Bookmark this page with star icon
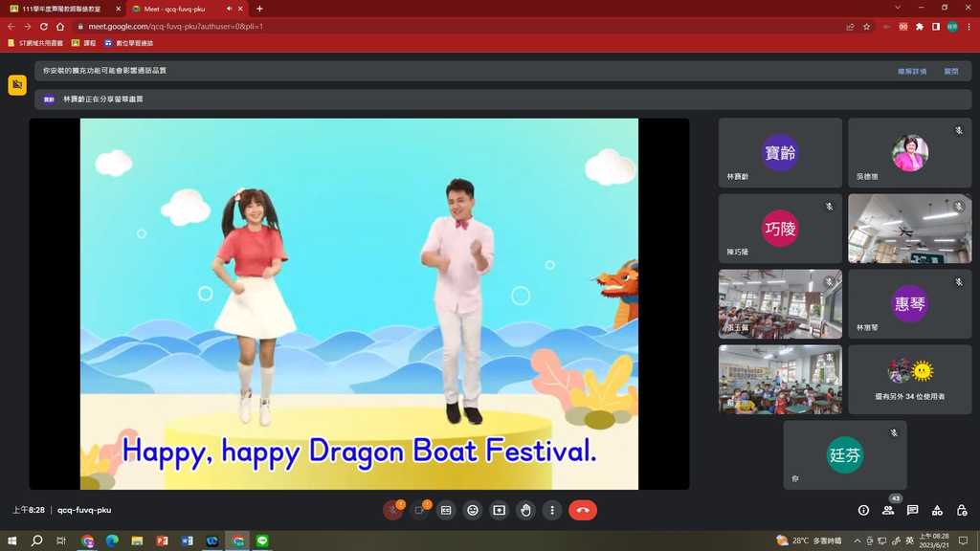 tap(866, 26)
